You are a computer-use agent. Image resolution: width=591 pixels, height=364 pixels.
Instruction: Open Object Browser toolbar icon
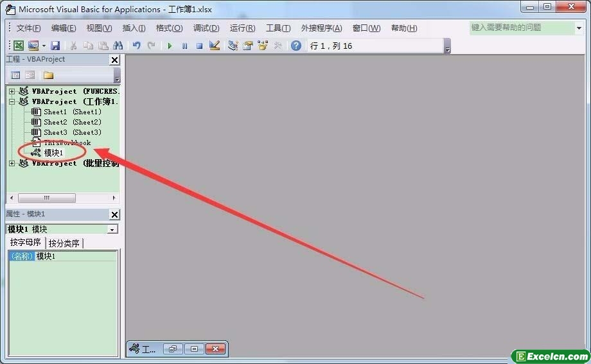coord(263,46)
